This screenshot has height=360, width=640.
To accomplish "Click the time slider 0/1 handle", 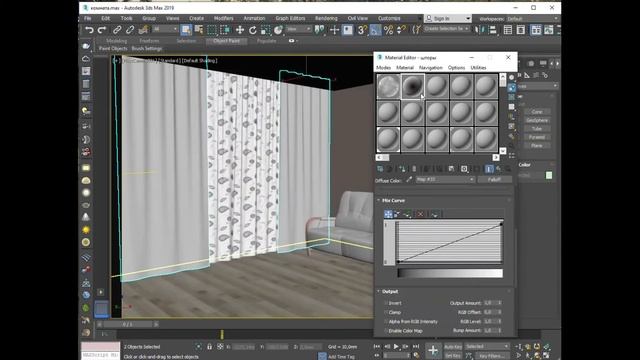I will coord(128,325).
